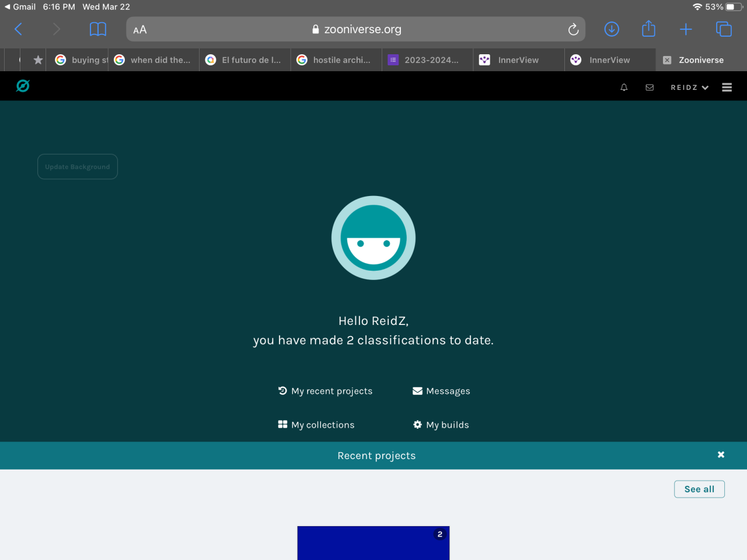Close the Recent projects panel

click(721, 455)
